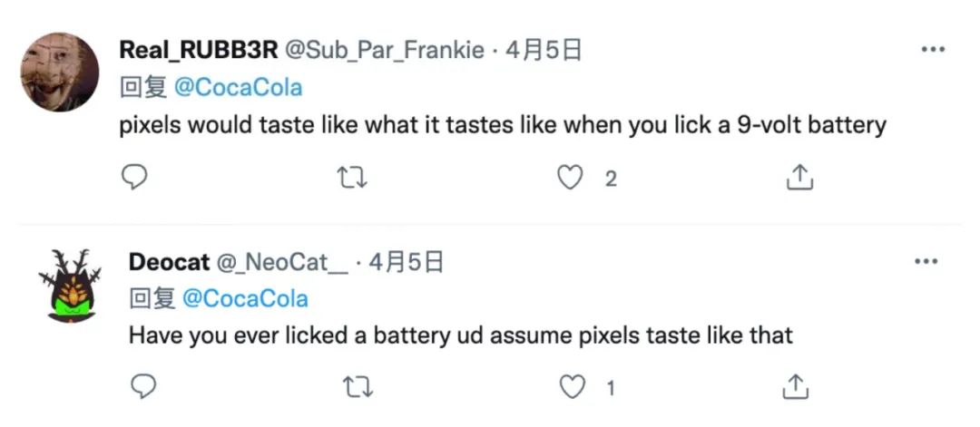Open the Real_RUBB3R display name
Image resolution: width=980 pixels, height=427 pixels.
[x=199, y=51]
